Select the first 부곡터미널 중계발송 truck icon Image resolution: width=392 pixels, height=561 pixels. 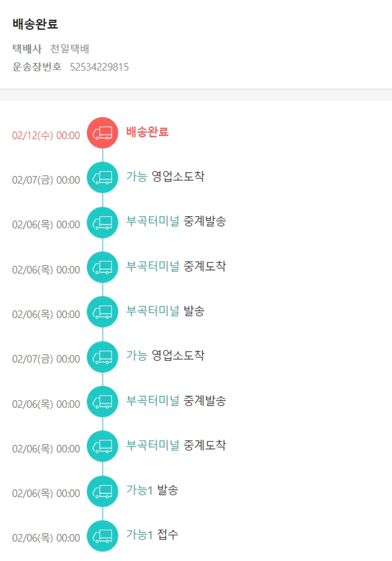click(102, 222)
